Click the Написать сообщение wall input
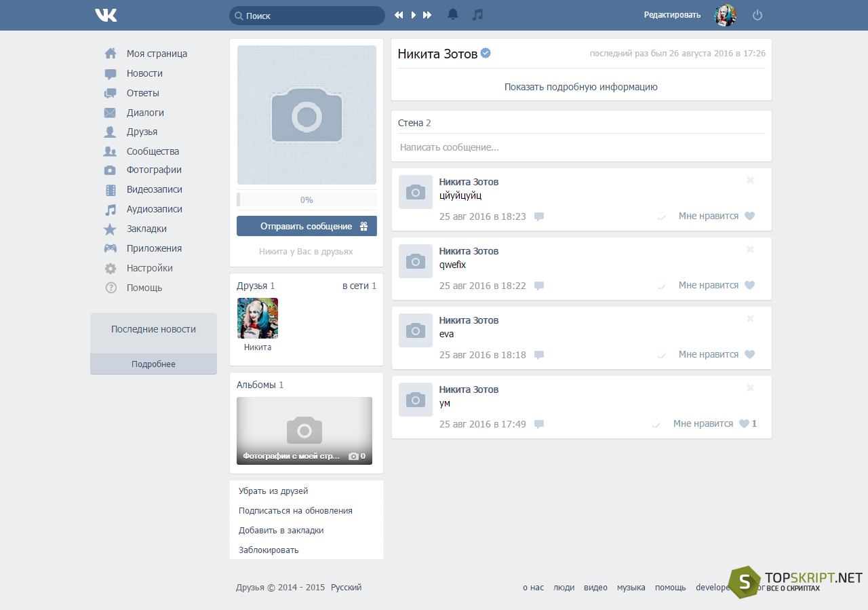The height and width of the screenshot is (610, 868). click(582, 147)
